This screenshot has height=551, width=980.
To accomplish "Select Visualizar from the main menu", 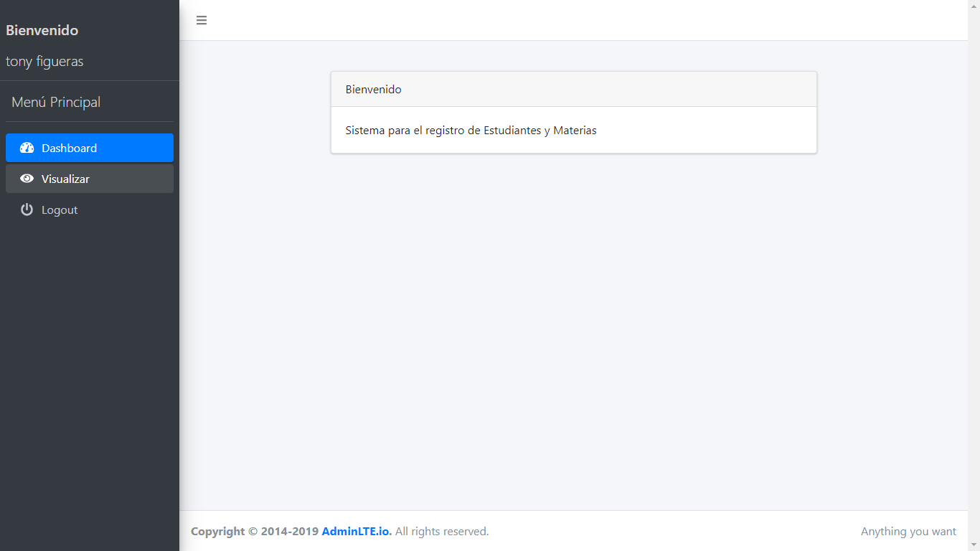I will coord(66,179).
